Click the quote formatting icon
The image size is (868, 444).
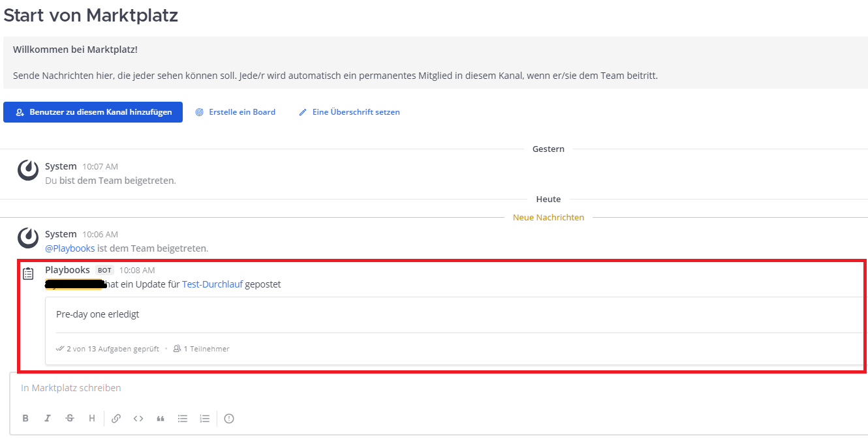click(x=161, y=419)
